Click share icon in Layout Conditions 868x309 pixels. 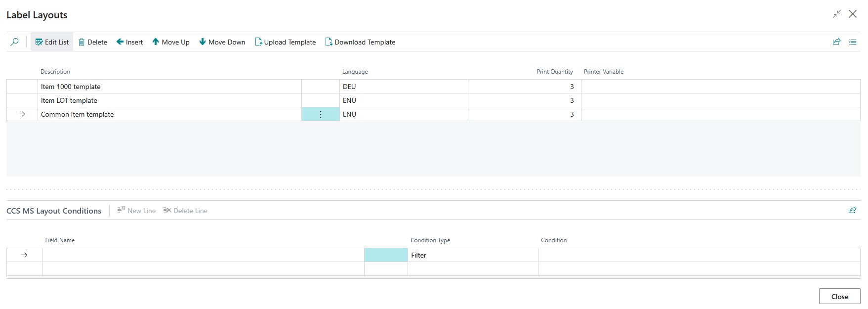852,210
